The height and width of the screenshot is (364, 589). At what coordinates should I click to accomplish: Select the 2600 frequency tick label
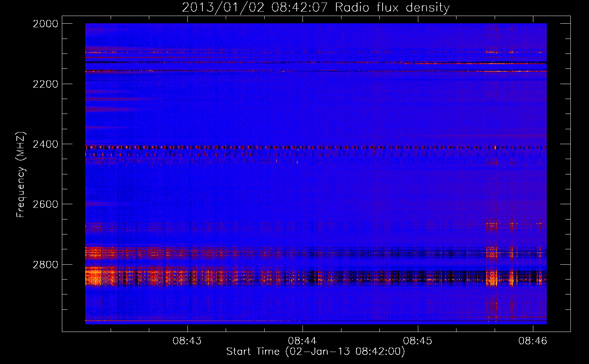46,204
